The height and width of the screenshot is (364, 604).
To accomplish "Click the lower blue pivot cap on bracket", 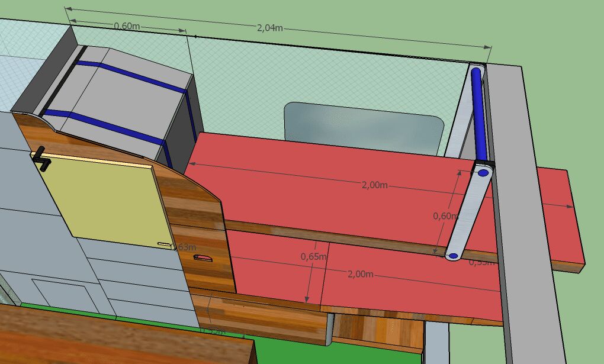I will 453,256.
